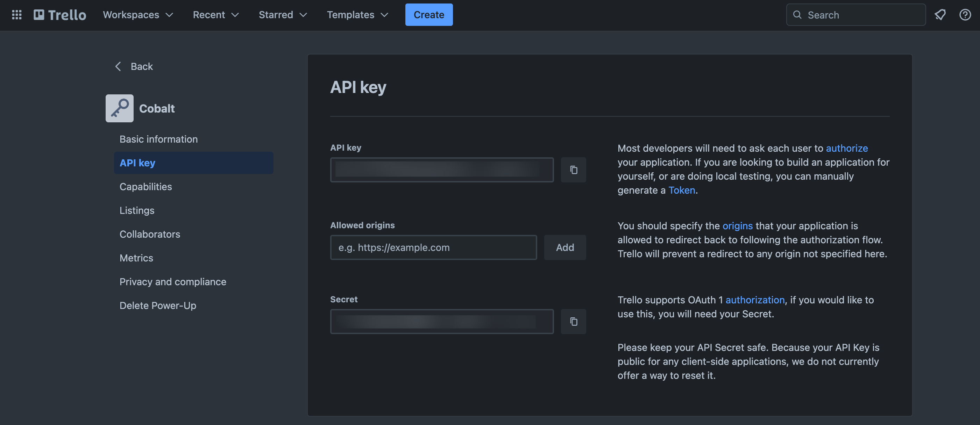Screen dimensions: 980x425
Task: Open the Starred dropdown menu
Action: (x=283, y=15)
